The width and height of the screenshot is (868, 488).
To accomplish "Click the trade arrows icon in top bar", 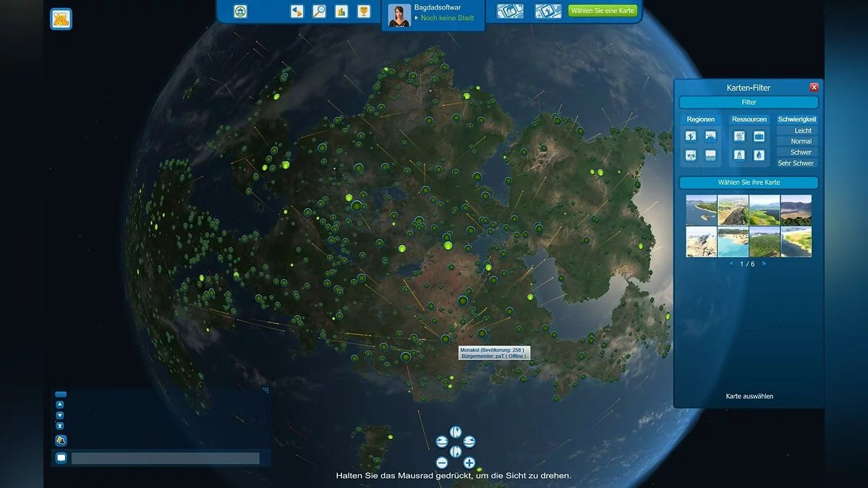I will [297, 11].
